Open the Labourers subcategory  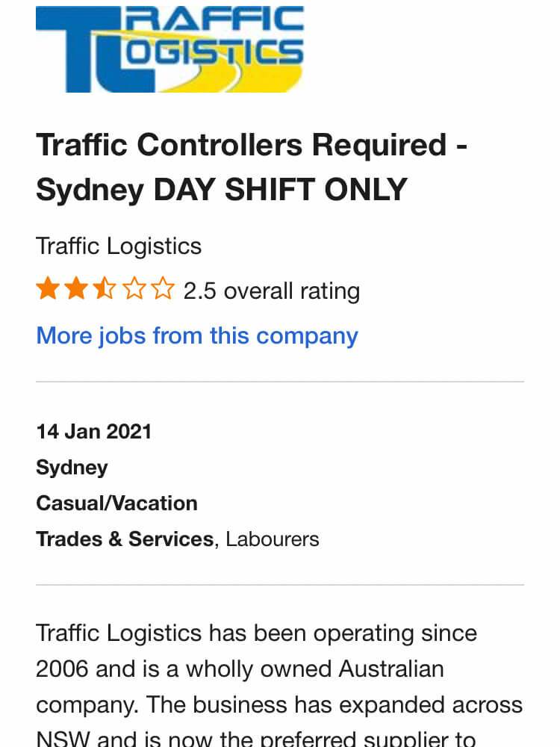click(x=273, y=539)
